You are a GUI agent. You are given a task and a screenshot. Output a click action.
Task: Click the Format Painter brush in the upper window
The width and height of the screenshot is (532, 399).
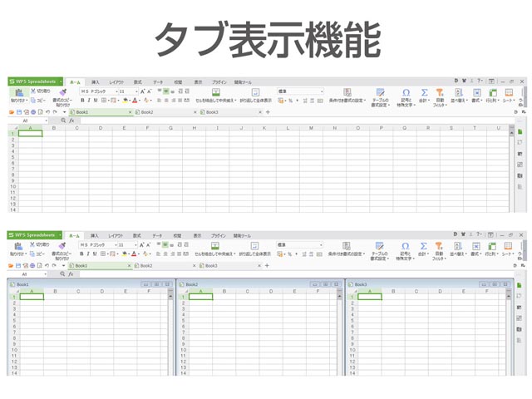pyautogui.click(x=63, y=92)
